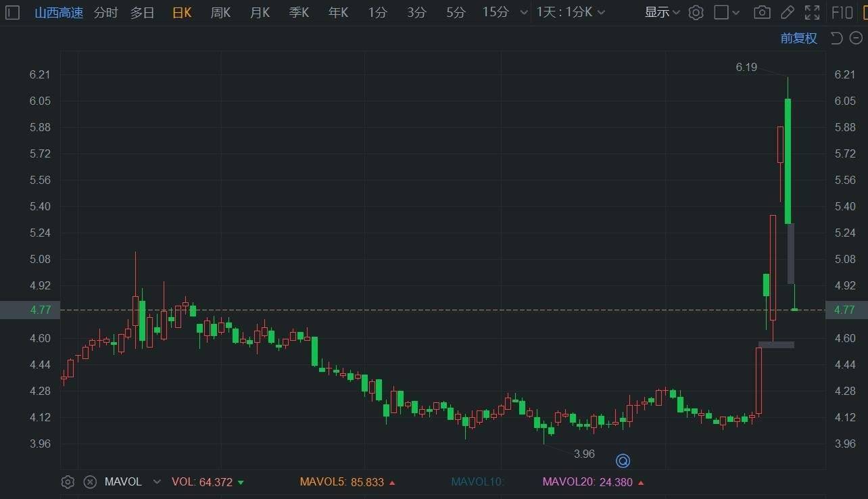Image resolution: width=868 pixels, height=499 pixels.
Task: Click the 前复权 adjustment mode link
Action: 799,39
